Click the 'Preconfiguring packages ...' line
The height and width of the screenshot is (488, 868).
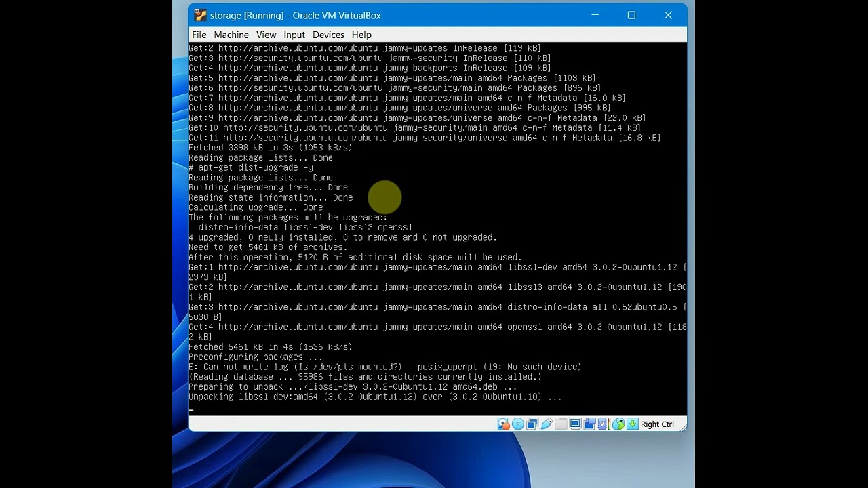pos(256,357)
